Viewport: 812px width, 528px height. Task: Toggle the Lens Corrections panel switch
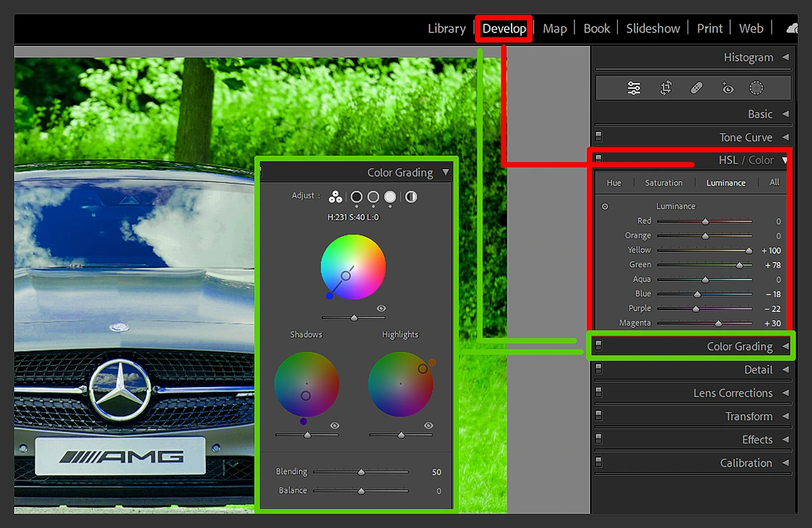coord(599,393)
